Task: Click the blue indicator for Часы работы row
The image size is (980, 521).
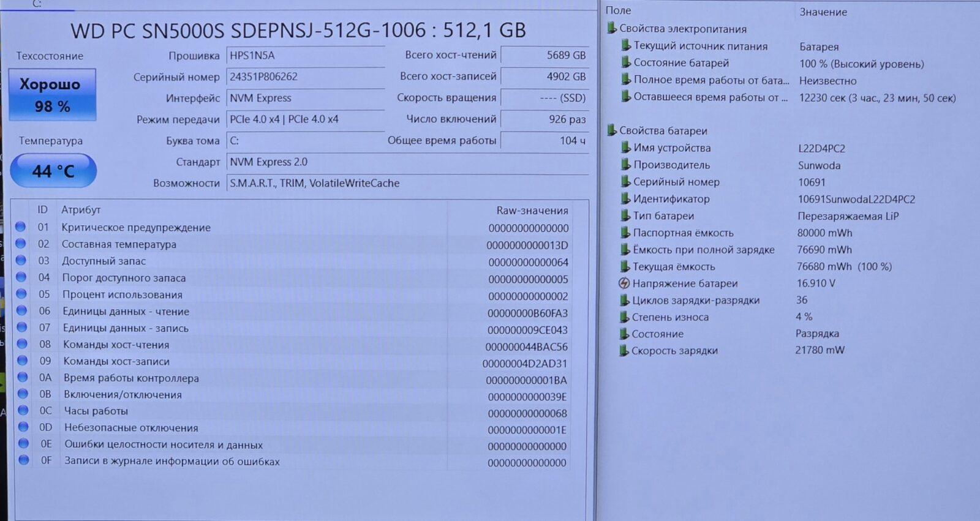Action: coord(23,410)
